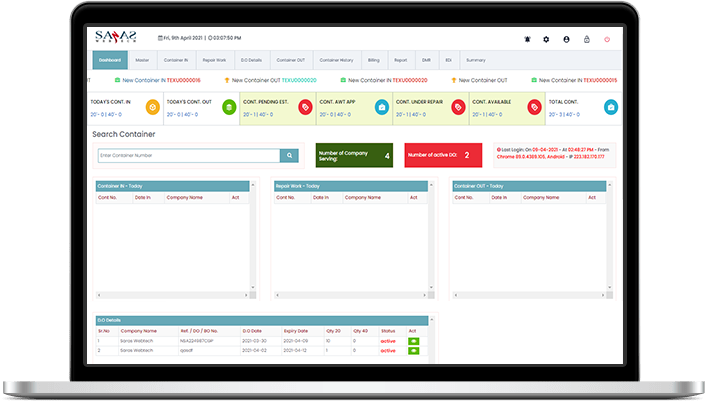The image size is (705, 401).
Task: Open the Summary tab
Action: [475, 60]
